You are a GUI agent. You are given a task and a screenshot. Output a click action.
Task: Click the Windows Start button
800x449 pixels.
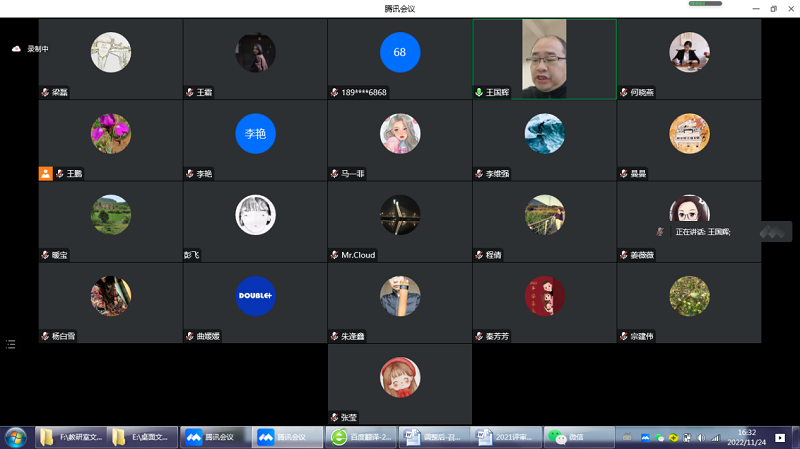point(16,437)
